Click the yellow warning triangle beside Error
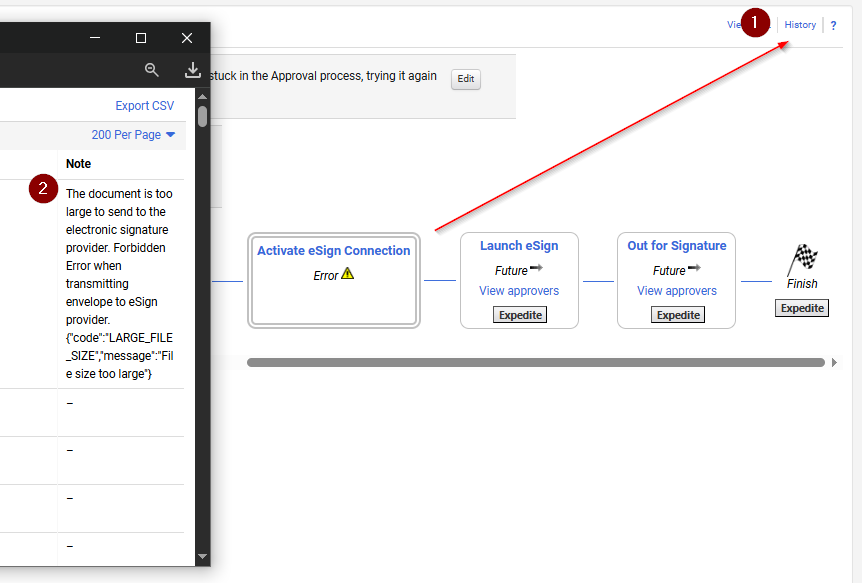This screenshot has width=862, height=583. (348, 274)
